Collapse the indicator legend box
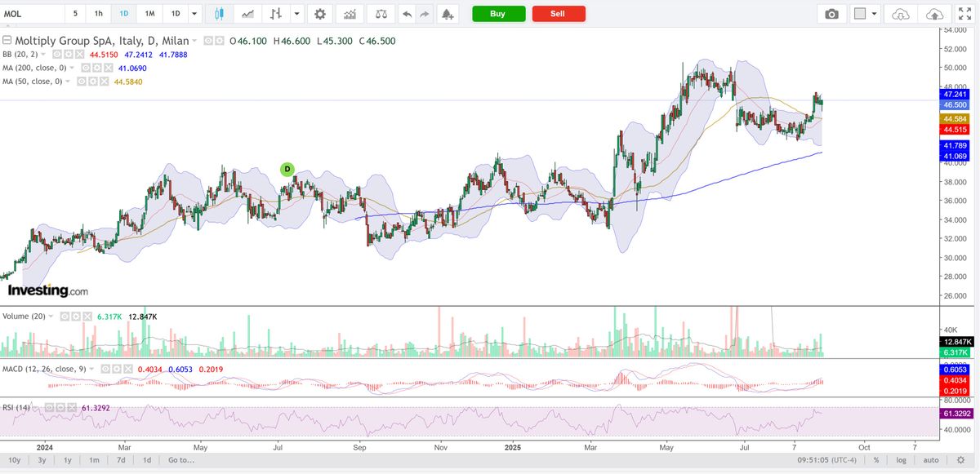 click(7, 40)
